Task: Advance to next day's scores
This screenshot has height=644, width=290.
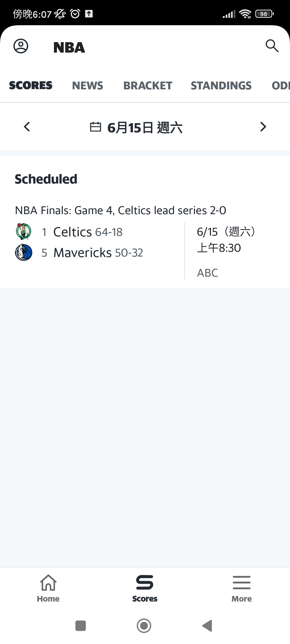Action: point(263,127)
